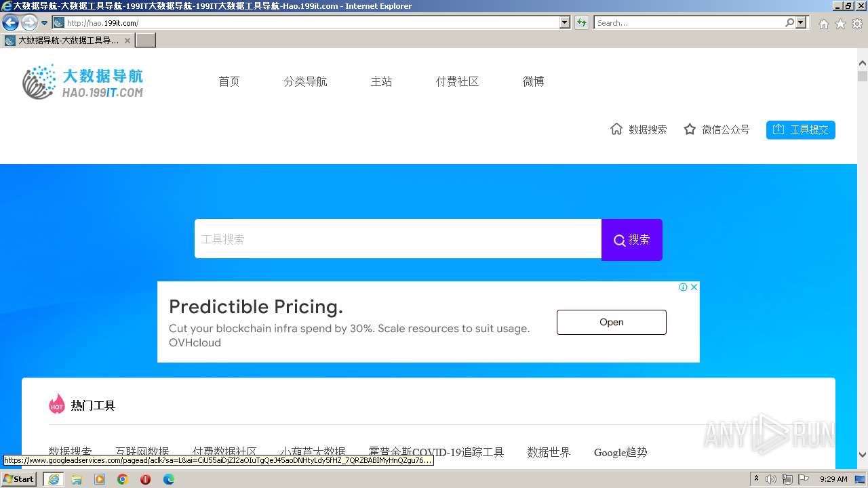Open the 微信公众号 link

pos(726,129)
